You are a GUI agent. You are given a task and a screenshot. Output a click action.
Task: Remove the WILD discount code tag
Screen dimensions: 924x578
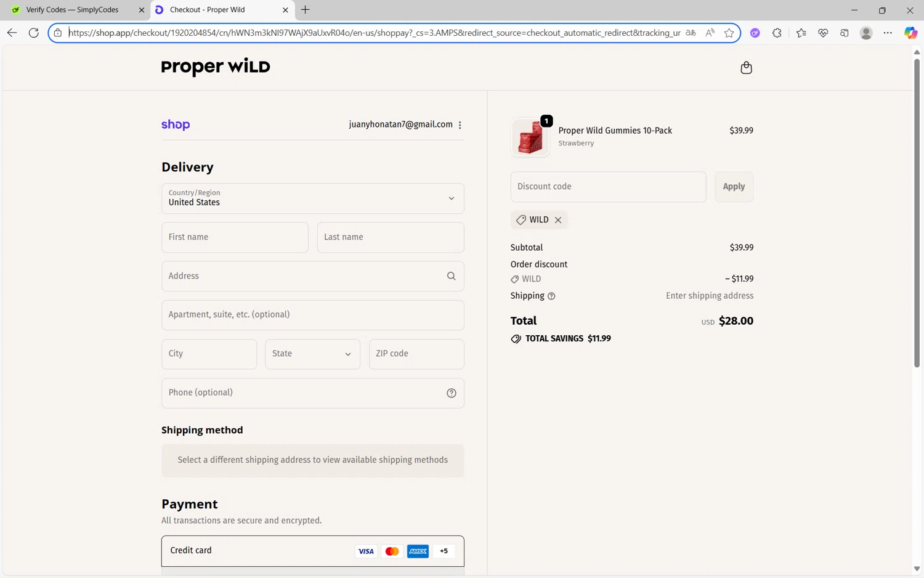[x=558, y=220]
